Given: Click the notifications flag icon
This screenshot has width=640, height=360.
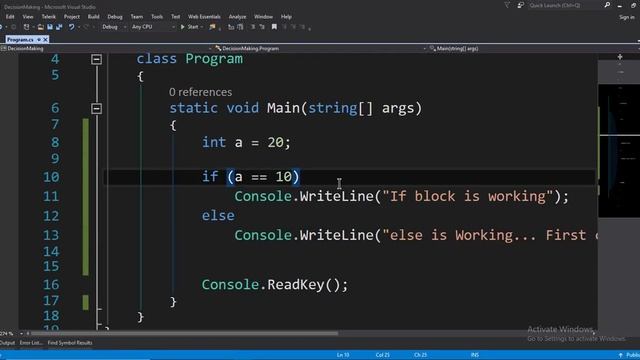Looking at the screenshot, I should tap(507, 5).
